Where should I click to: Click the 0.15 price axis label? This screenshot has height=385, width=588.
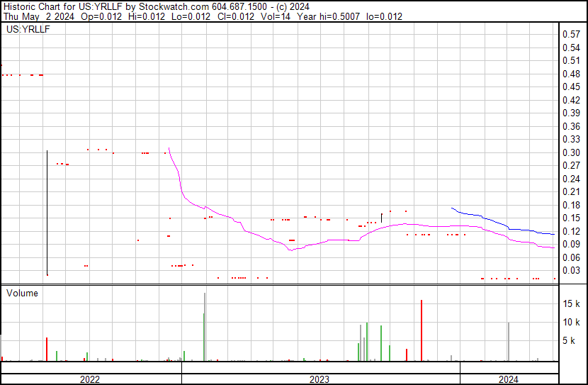click(571, 218)
